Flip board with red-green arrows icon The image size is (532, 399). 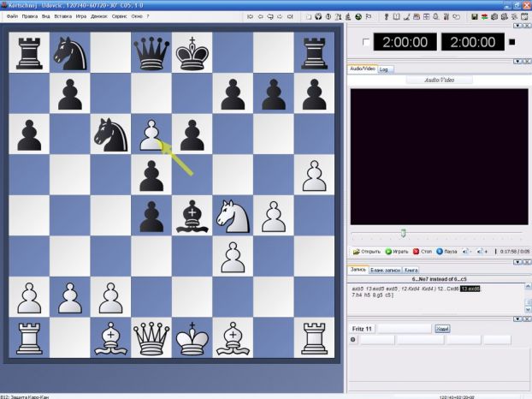(484, 16)
